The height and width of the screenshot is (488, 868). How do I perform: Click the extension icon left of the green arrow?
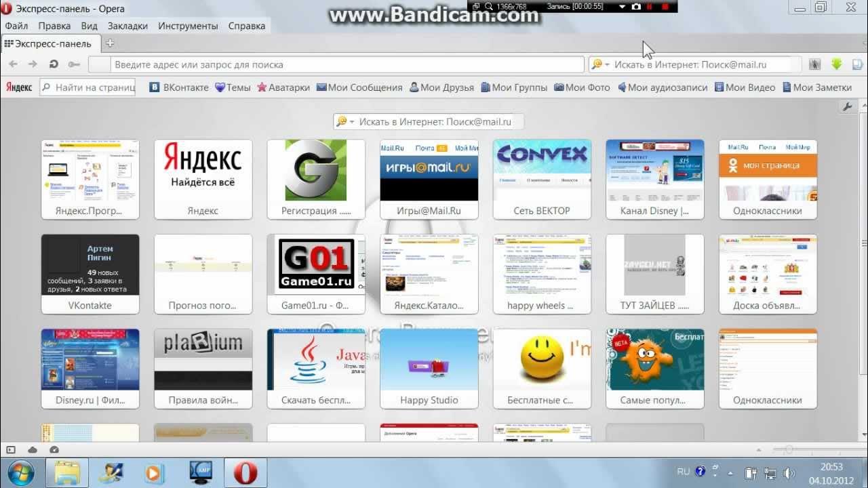[x=814, y=64]
